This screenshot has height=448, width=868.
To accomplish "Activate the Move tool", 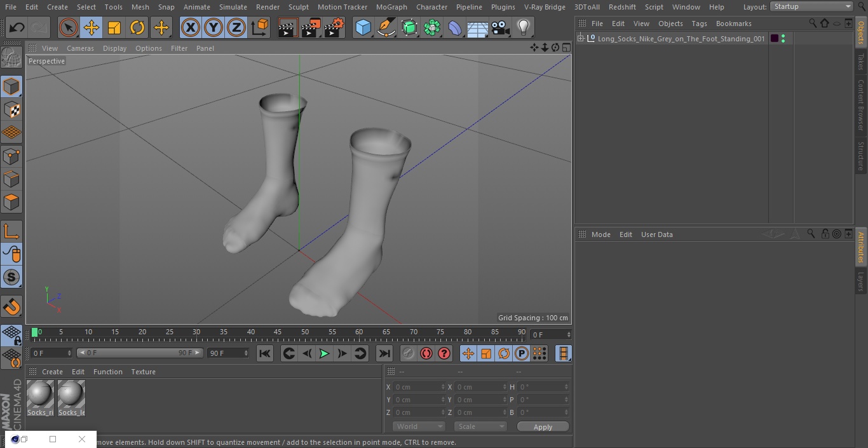I will 92,27.
